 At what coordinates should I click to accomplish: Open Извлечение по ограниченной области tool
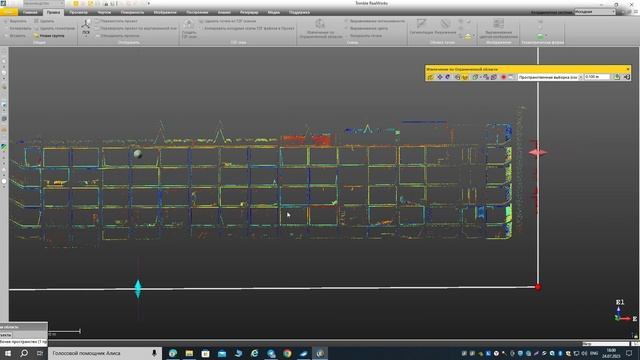pyautogui.click(x=320, y=29)
